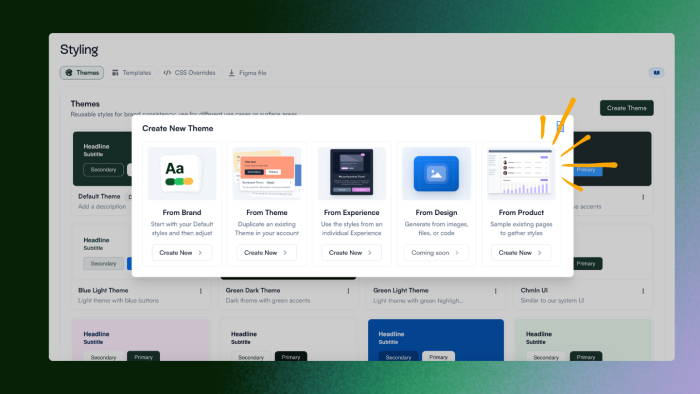The height and width of the screenshot is (394, 700).
Task: Click Secondary button on the solid blue card
Action: (398, 357)
